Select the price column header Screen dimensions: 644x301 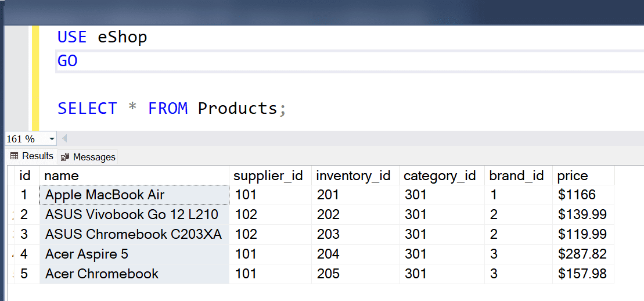coord(583,176)
